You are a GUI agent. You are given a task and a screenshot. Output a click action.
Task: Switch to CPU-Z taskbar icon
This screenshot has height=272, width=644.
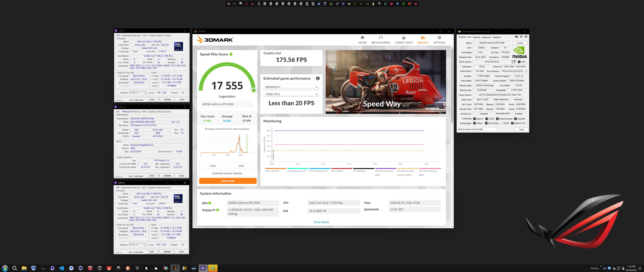pyautogui.click(x=203, y=268)
